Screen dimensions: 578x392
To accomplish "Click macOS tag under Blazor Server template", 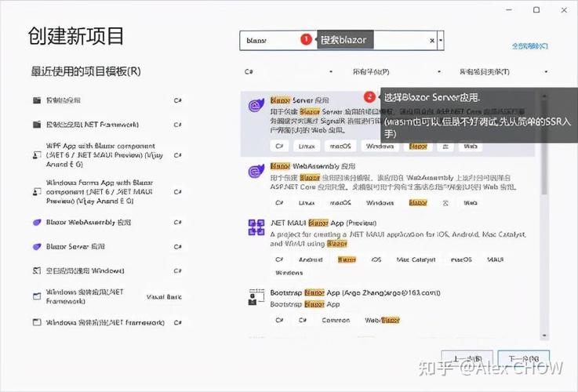I will pos(340,147).
